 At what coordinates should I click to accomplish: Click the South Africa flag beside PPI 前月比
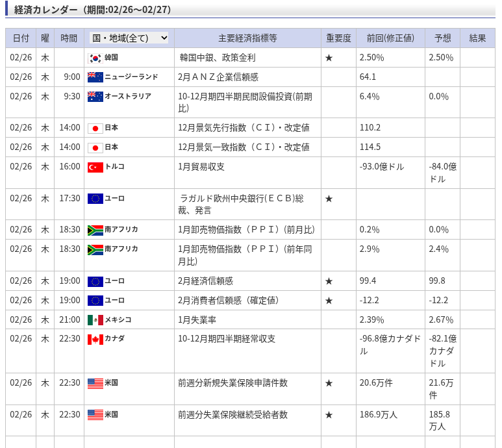pyautogui.click(x=95, y=230)
